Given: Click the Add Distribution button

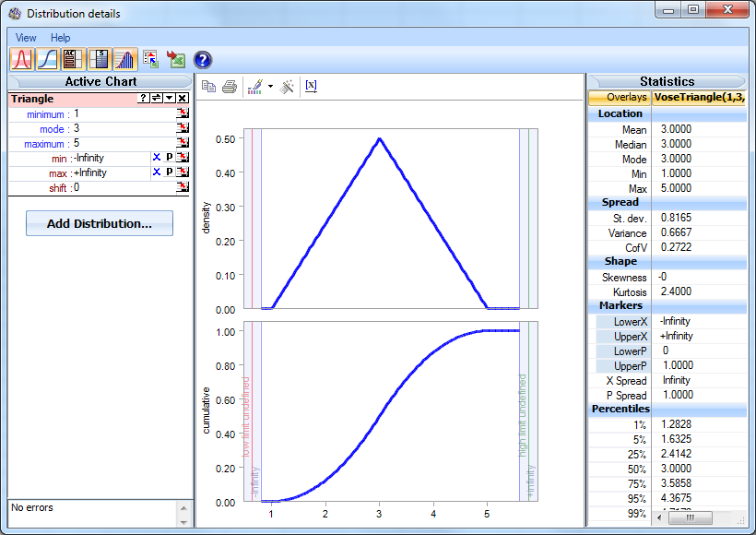Looking at the screenshot, I should [99, 223].
